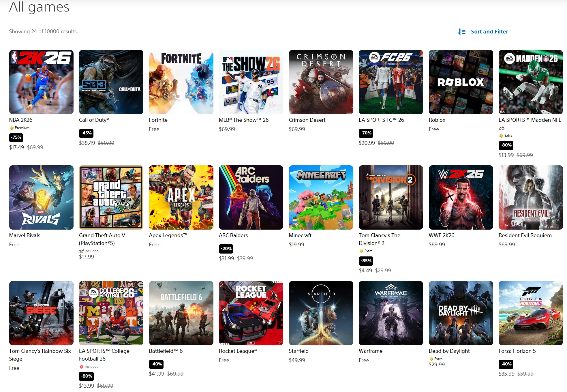This screenshot has width=567, height=392.
Task: Select the ARC Raiders title link
Action: (x=233, y=235)
